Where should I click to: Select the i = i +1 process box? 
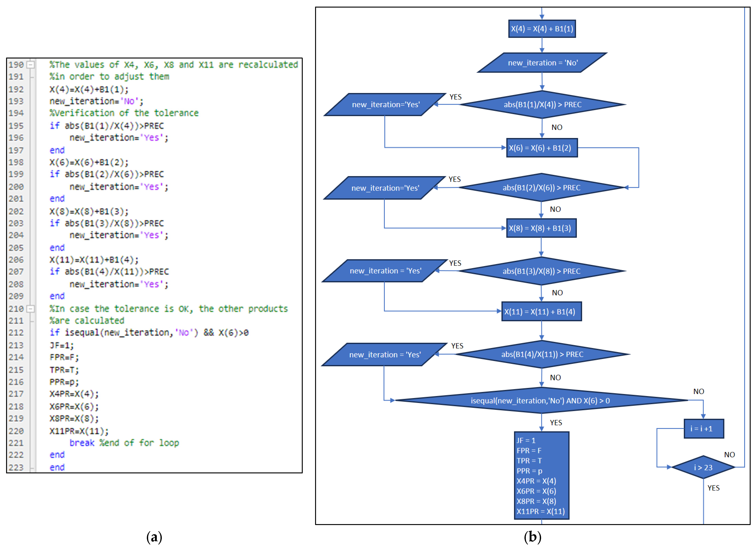coord(704,429)
